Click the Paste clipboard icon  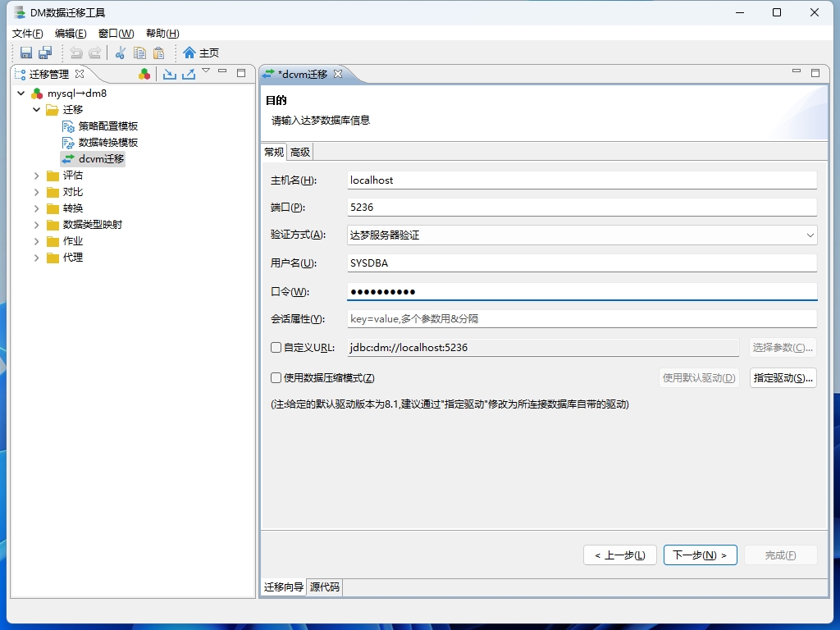[158, 52]
